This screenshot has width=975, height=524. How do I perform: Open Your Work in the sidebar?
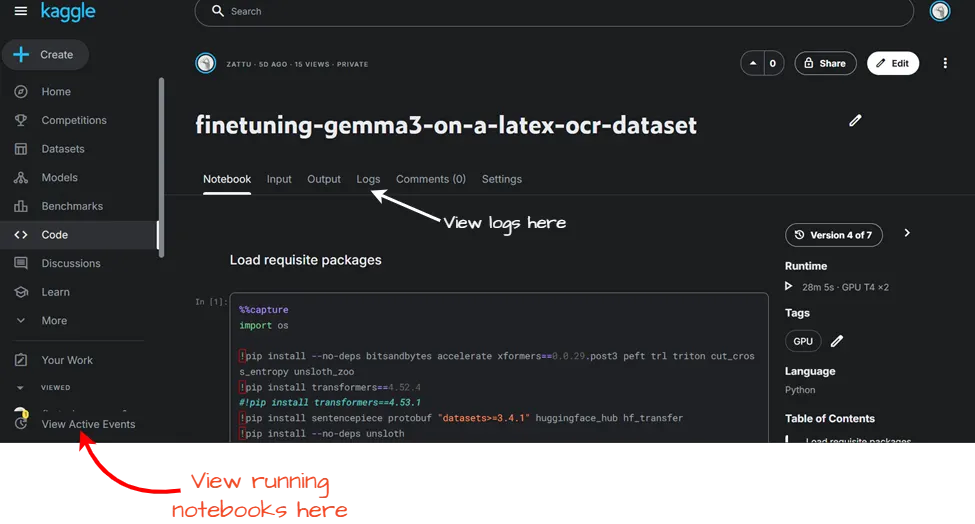pyautogui.click(x=67, y=360)
